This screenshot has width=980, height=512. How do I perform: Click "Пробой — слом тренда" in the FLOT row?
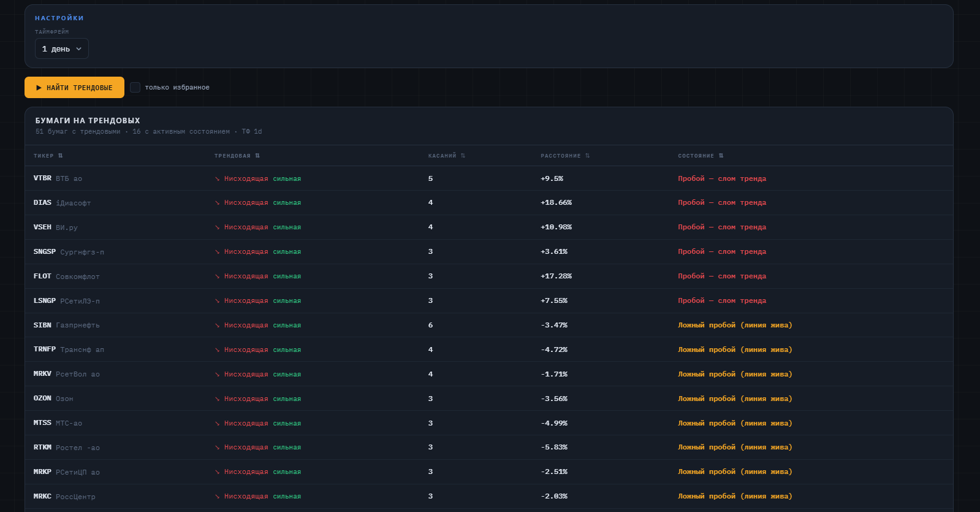pos(722,276)
